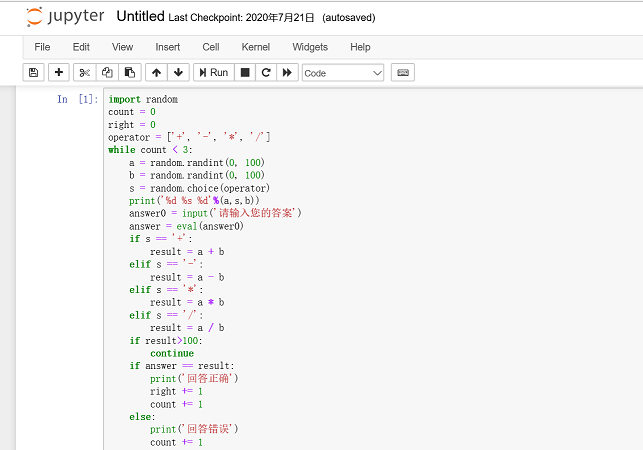Click the 'answer0 = input' line
The height and width of the screenshot is (450, 643).
tap(215, 213)
